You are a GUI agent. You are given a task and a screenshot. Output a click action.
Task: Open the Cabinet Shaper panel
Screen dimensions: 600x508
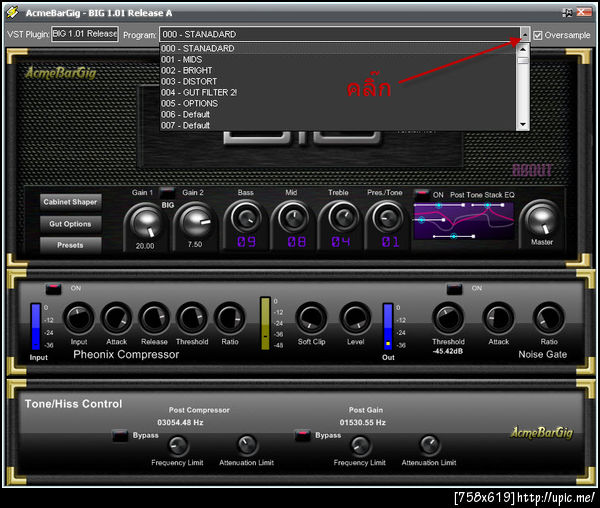tap(70, 202)
